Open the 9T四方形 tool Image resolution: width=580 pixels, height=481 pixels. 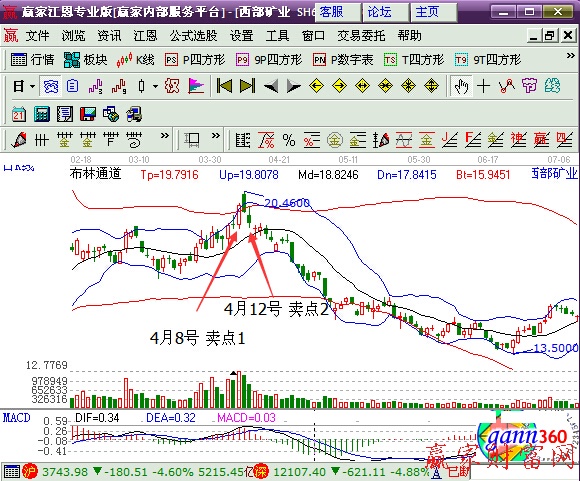pyautogui.click(x=488, y=60)
